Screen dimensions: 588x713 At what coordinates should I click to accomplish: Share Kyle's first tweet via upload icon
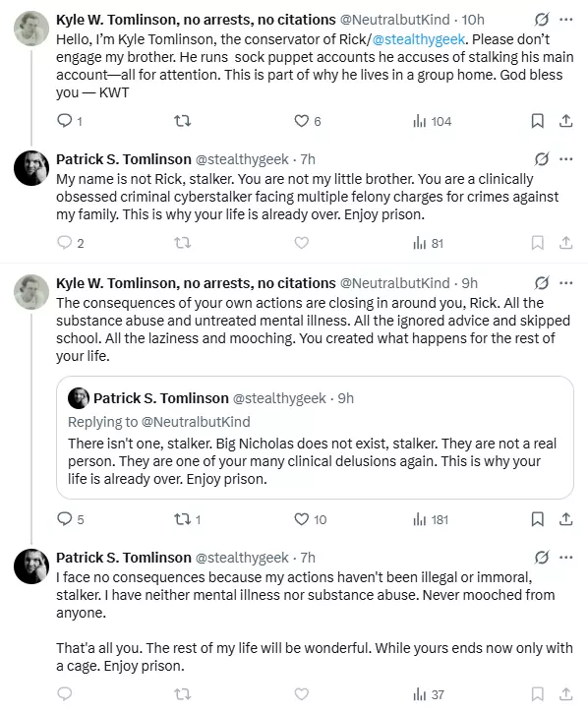point(565,121)
